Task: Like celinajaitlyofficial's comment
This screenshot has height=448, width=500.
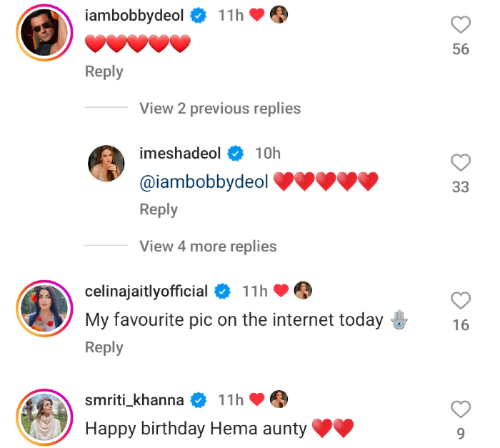Action: [461, 301]
